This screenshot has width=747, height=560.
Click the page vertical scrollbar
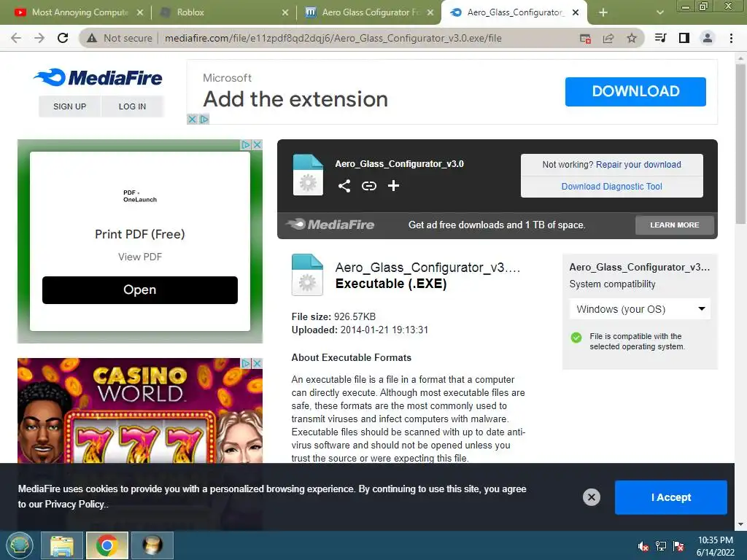point(740,143)
